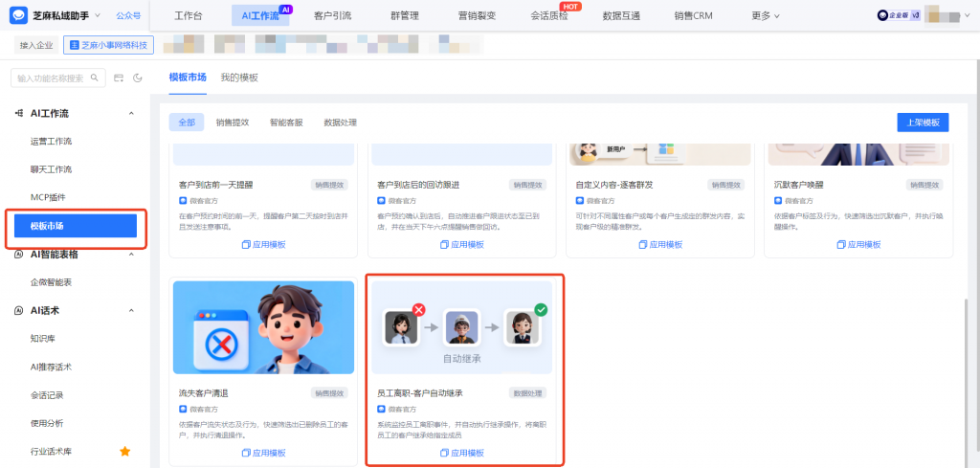Open 知识库 in the sidebar
Image resolution: width=980 pixels, height=468 pixels.
[43, 339]
